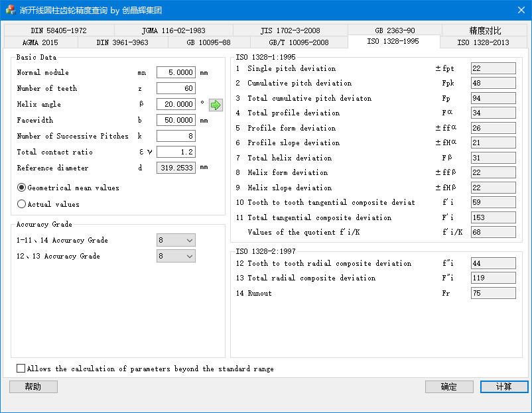532x413 pixels.
Task: Click the Cumulative pitch deviation Fpk value
Action: pyautogui.click(x=494, y=83)
